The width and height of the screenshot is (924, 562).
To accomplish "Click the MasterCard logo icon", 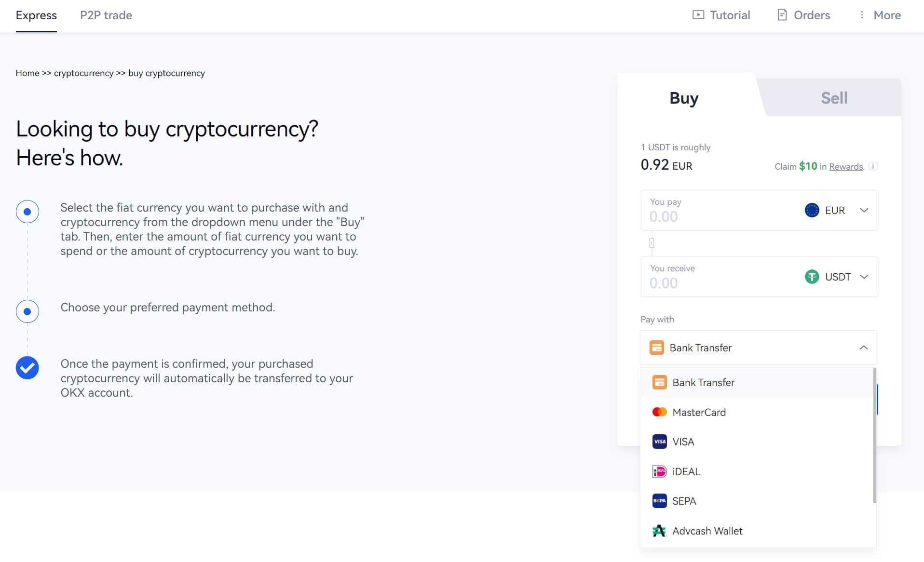I will click(x=659, y=412).
